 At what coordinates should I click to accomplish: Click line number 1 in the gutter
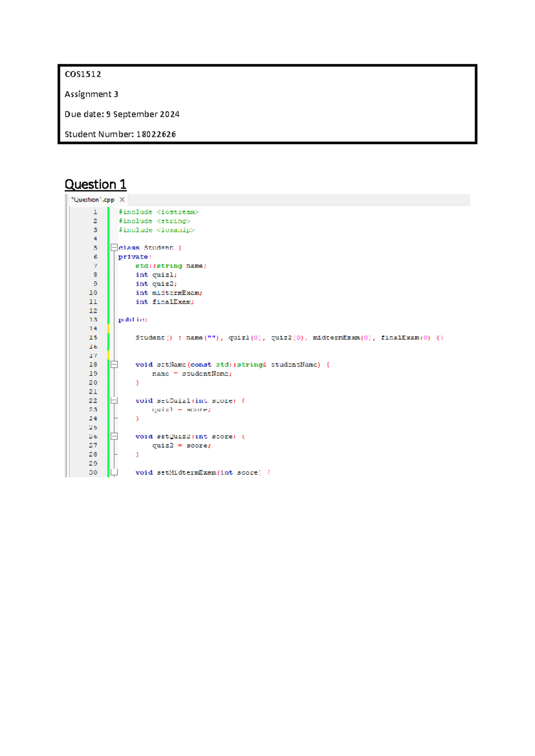click(x=95, y=212)
